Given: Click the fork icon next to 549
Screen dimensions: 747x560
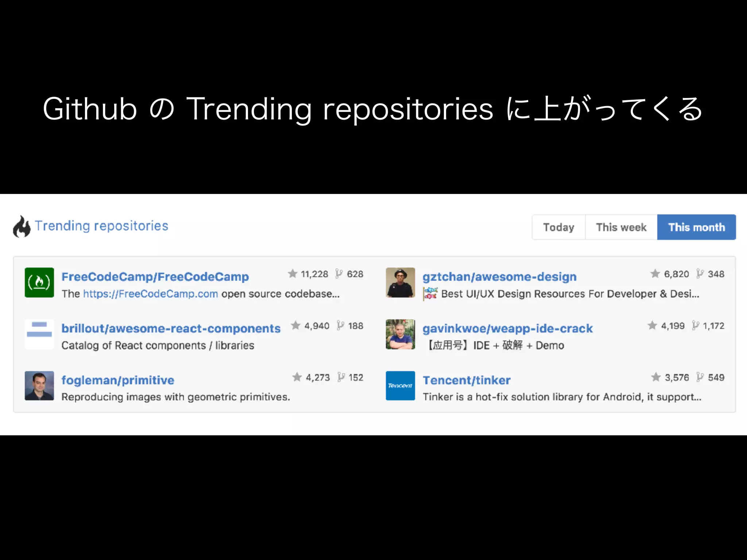Looking at the screenshot, I should tap(700, 377).
